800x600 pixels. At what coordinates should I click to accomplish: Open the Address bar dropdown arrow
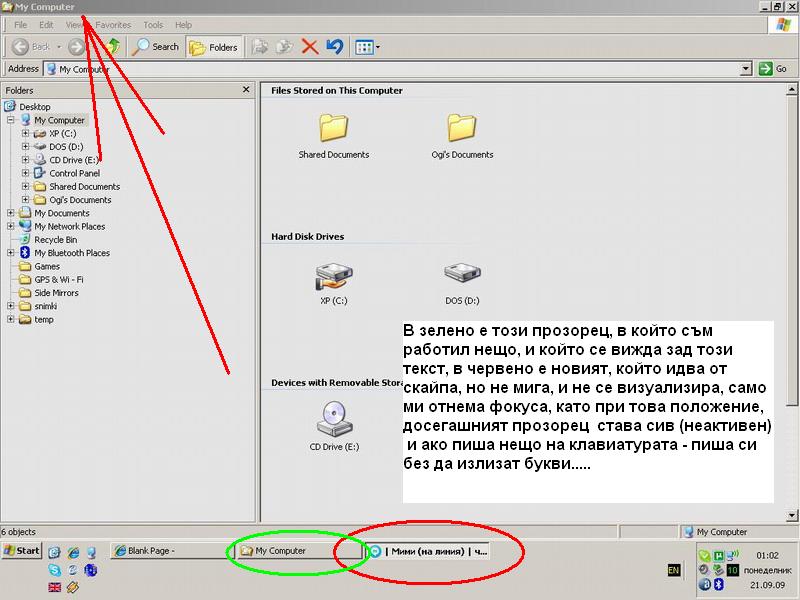[x=746, y=69]
